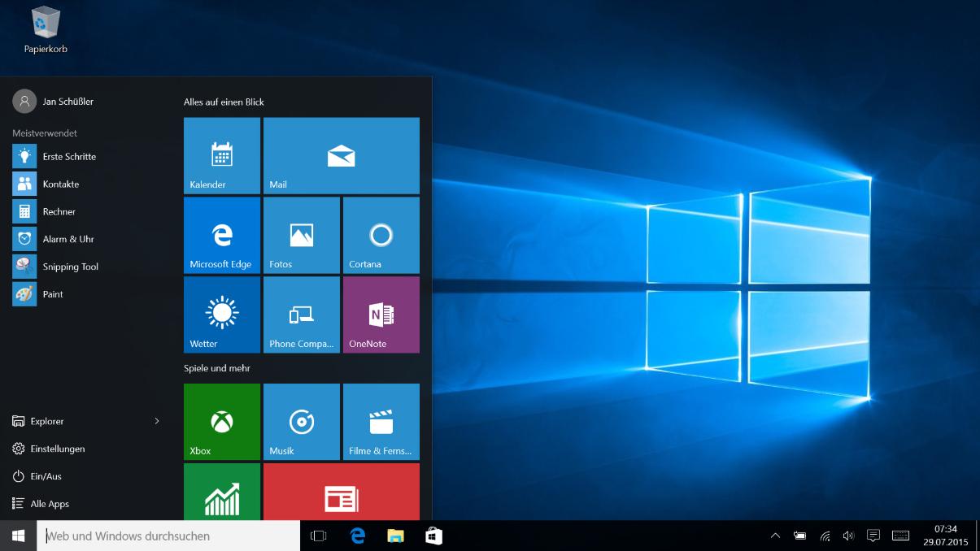Click the Rechner text label
The image size is (980, 551).
pos(59,211)
